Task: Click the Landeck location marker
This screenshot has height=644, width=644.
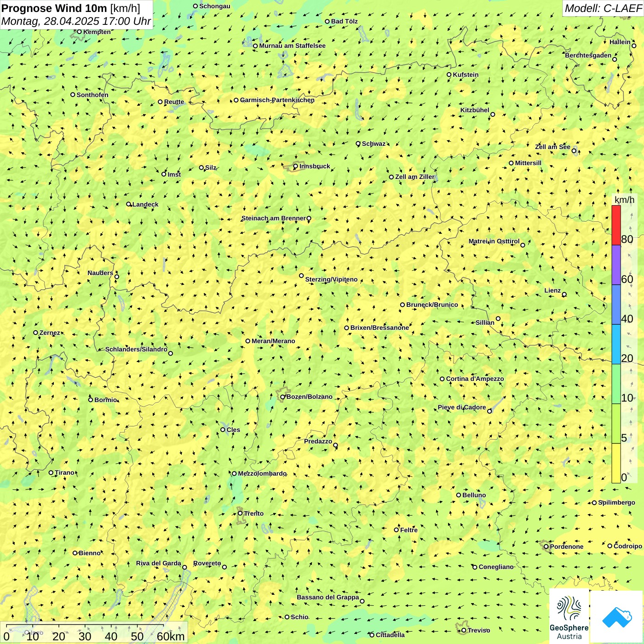Action: pos(129,204)
